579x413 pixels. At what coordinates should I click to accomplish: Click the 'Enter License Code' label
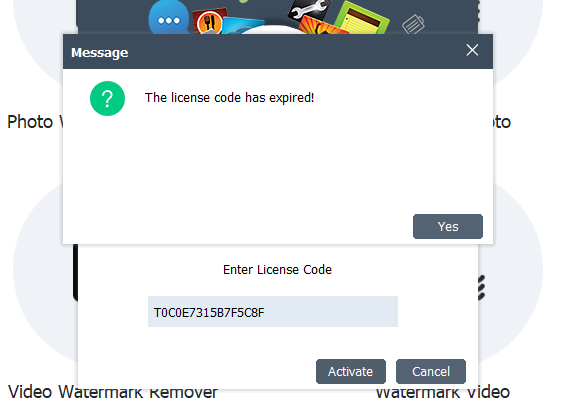tap(277, 270)
